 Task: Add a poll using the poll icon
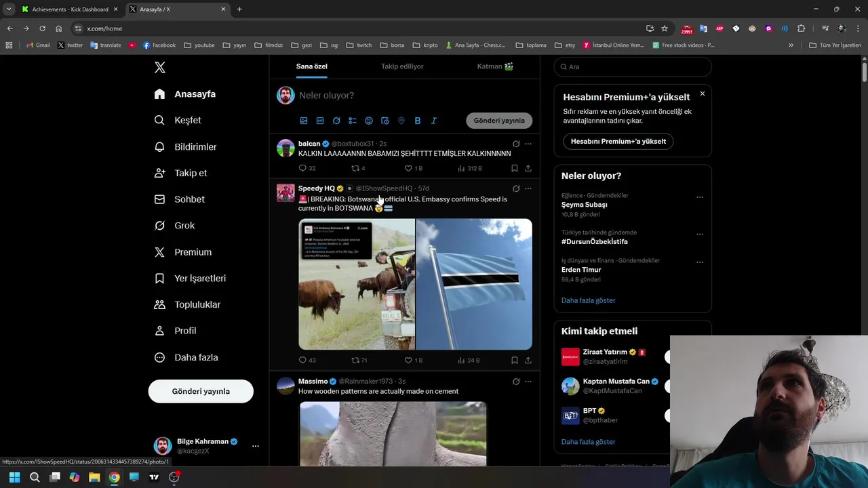pos(353,121)
